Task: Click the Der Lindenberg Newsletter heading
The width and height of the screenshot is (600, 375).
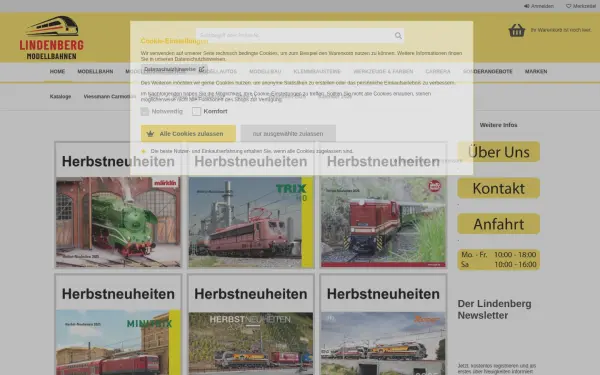Action: [494, 310]
